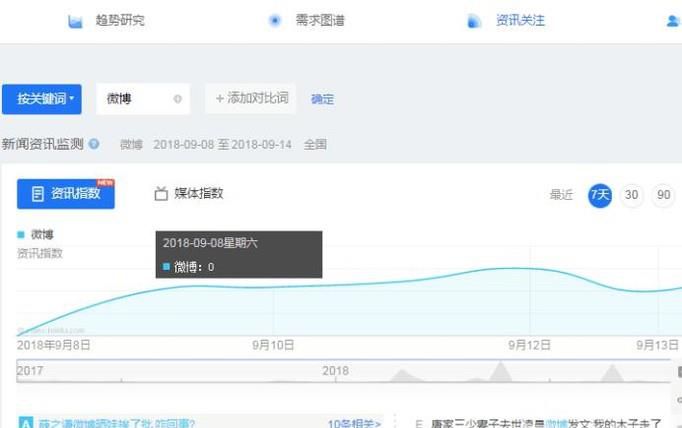Open the 趋势研究 trend research tab
Screen dimensions: 682x428
[x=120, y=20]
